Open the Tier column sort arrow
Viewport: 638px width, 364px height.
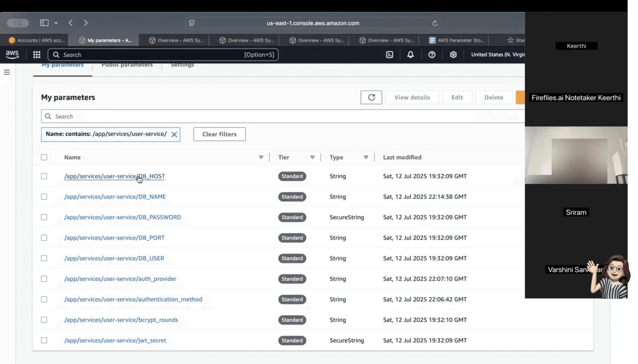point(312,157)
